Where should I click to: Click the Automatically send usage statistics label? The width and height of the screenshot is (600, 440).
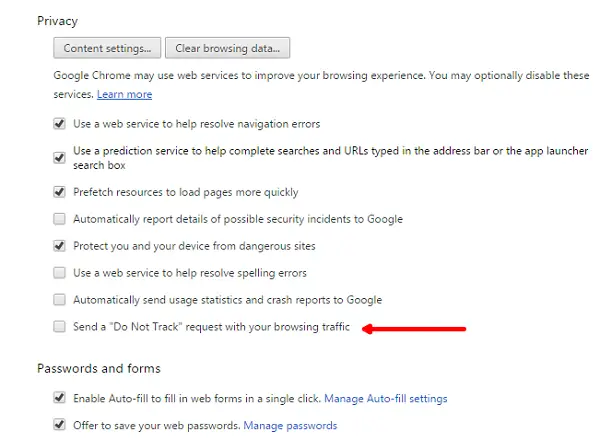coord(228,300)
